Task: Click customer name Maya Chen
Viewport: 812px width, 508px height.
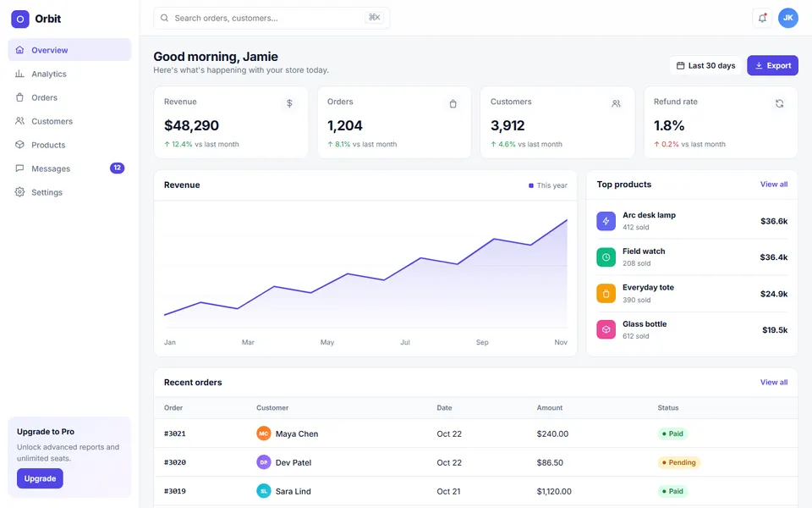Action: (x=297, y=433)
